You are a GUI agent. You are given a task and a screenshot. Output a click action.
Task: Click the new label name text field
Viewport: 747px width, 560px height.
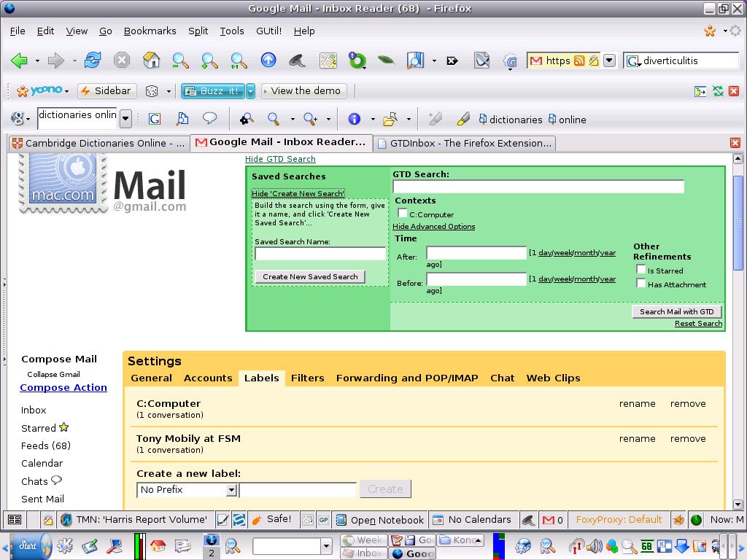pos(298,489)
